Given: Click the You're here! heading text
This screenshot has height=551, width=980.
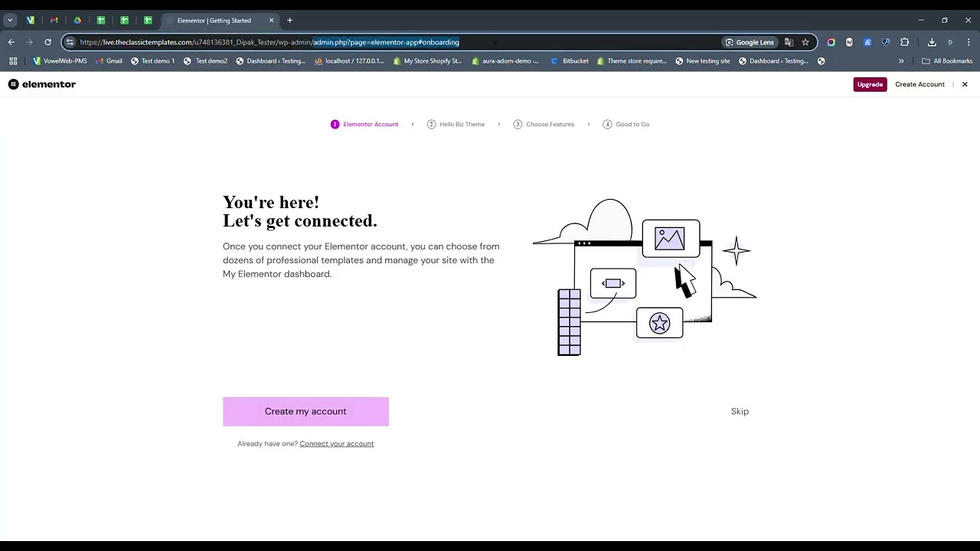Looking at the screenshot, I should [271, 202].
